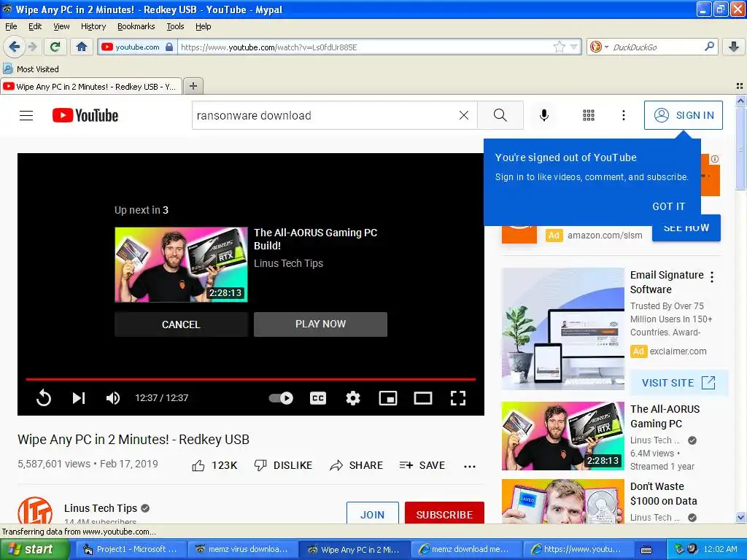The image size is (747, 560).
Task: Click the YouTube search magnifier button
Action: (x=500, y=115)
